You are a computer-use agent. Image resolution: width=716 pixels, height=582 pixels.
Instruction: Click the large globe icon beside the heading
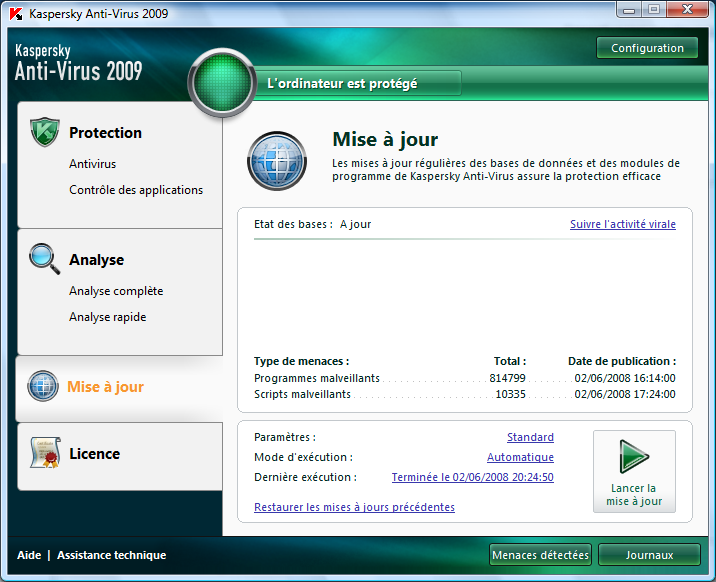pyautogui.click(x=277, y=162)
